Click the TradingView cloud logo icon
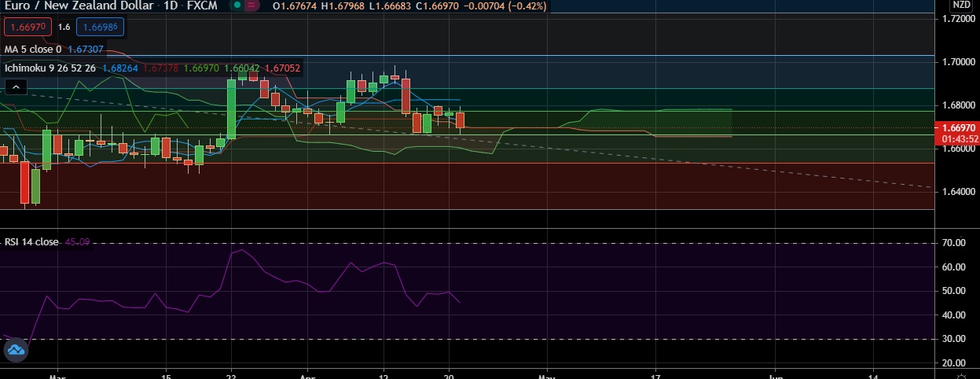The width and height of the screenshot is (980, 379). pyautogui.click(x=16, y=351)
